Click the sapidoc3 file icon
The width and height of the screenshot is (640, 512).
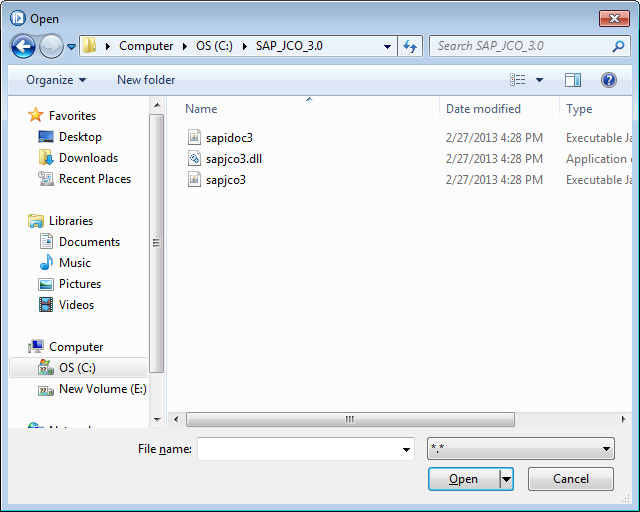[x=194, y=137]
